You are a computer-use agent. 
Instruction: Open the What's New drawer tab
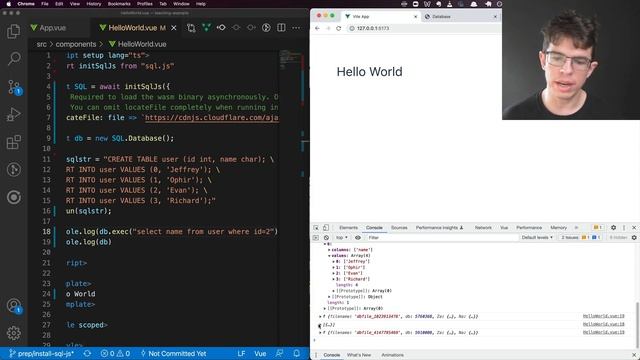(x=359, y=355)
